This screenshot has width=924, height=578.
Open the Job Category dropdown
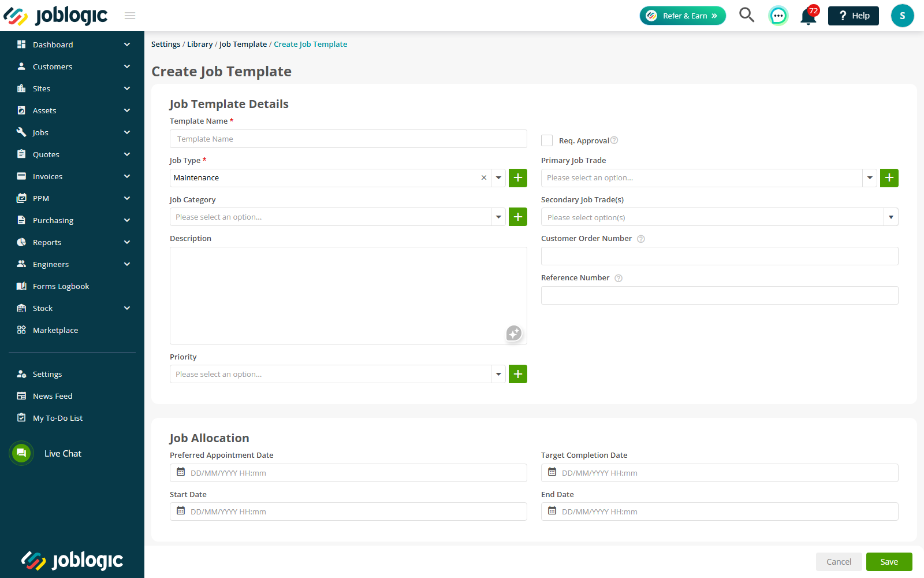click(338, 217)
